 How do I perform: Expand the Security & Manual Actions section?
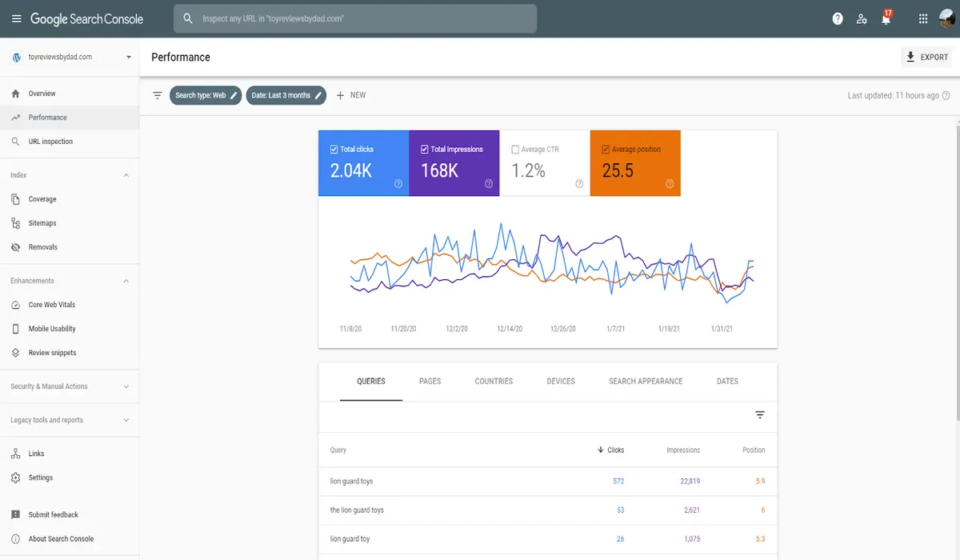click(126, 386)
